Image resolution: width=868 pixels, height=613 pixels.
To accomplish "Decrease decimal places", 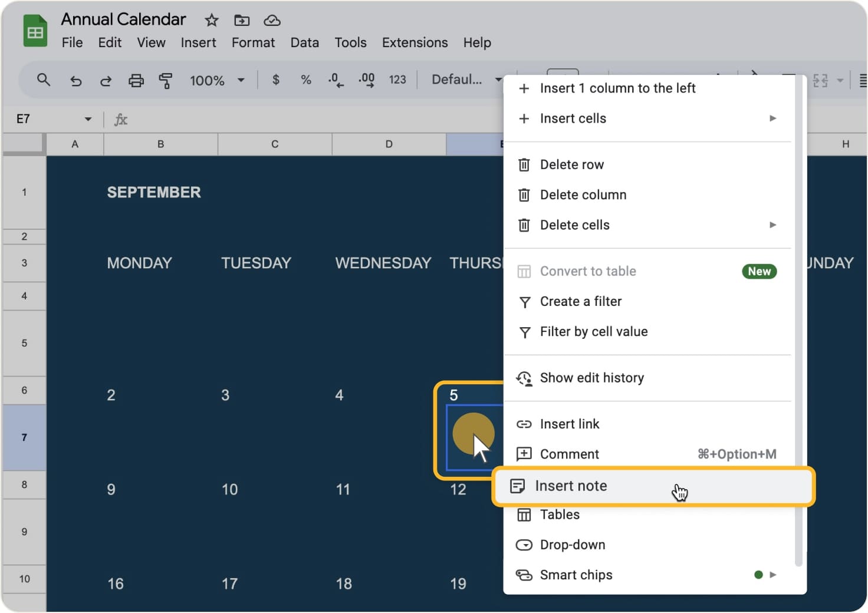I will coord(335,80).
